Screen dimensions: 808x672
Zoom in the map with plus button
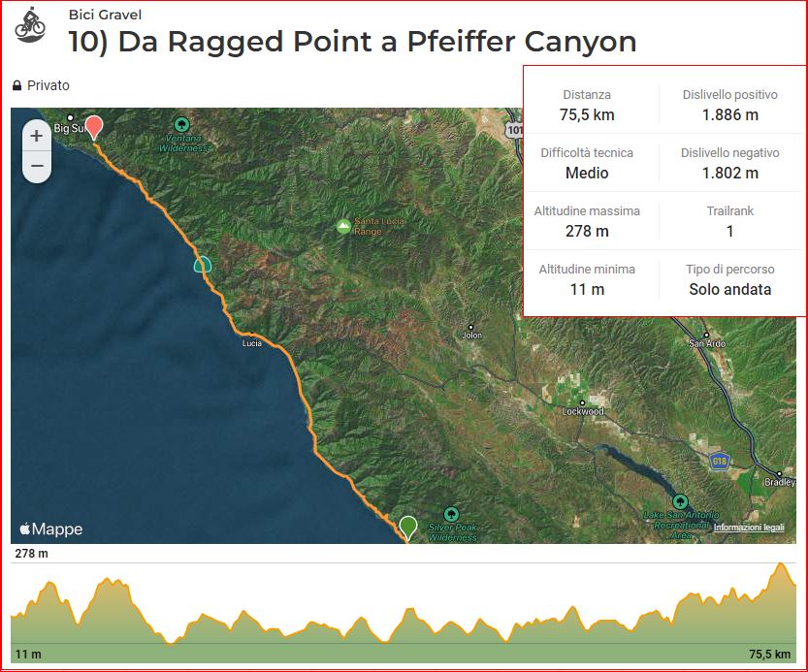pyautogui.click(x=37, y=136)
